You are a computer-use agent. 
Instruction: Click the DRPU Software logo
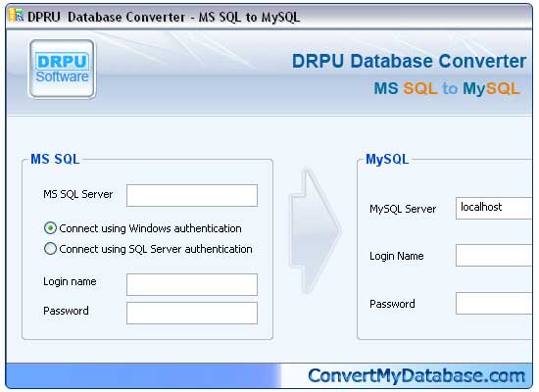(62, 69)
